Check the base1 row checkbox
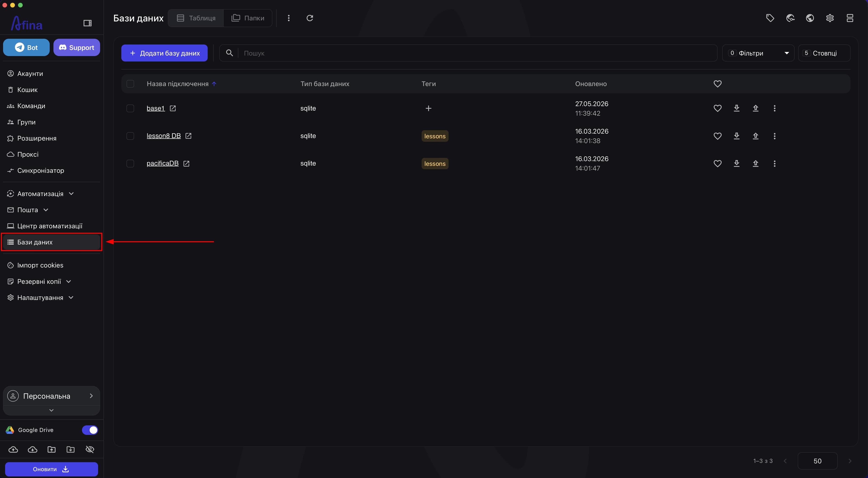This screenshot has height=478, width=868. coord(130,108)
